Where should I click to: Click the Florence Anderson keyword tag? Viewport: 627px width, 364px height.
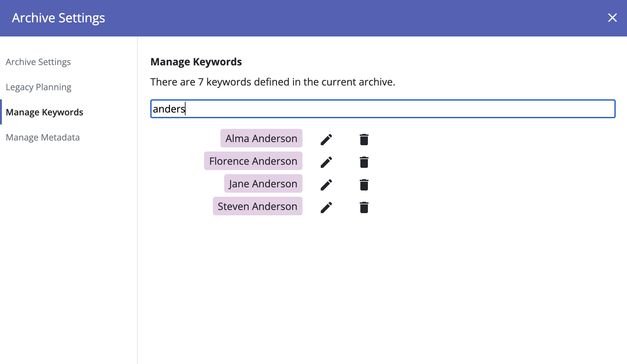coord(253,161)
